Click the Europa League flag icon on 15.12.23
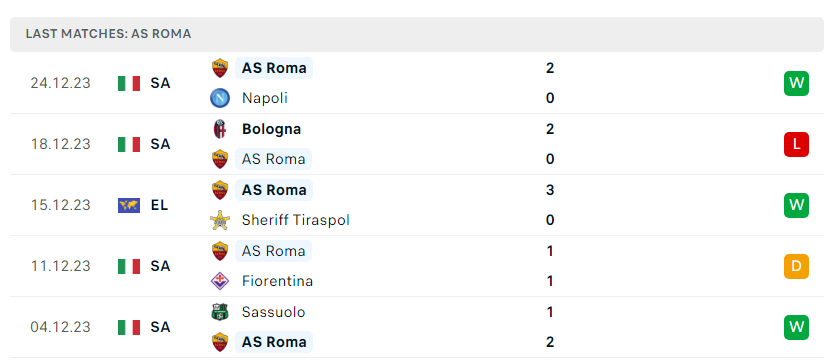Viewport: 834px width, 363px height. point(129,205)
